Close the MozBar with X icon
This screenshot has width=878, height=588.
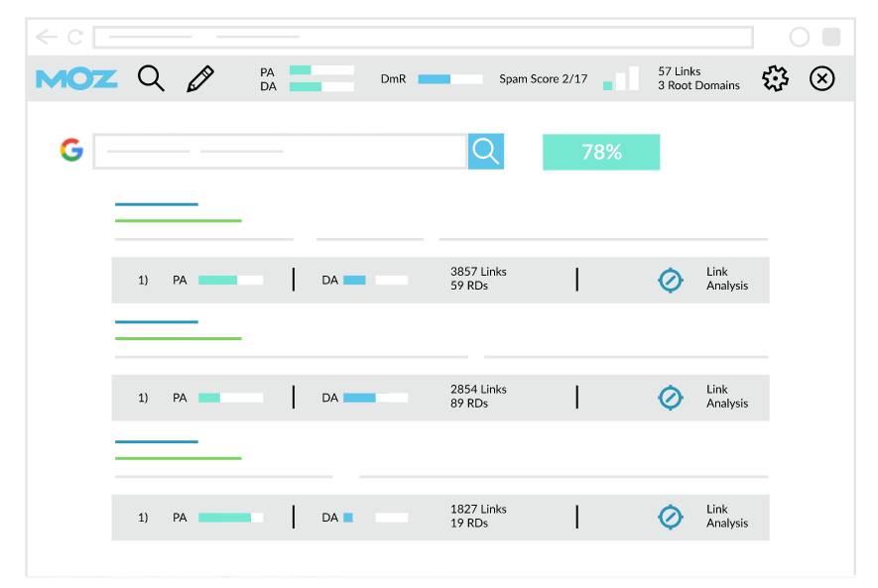tap(822, 78)
